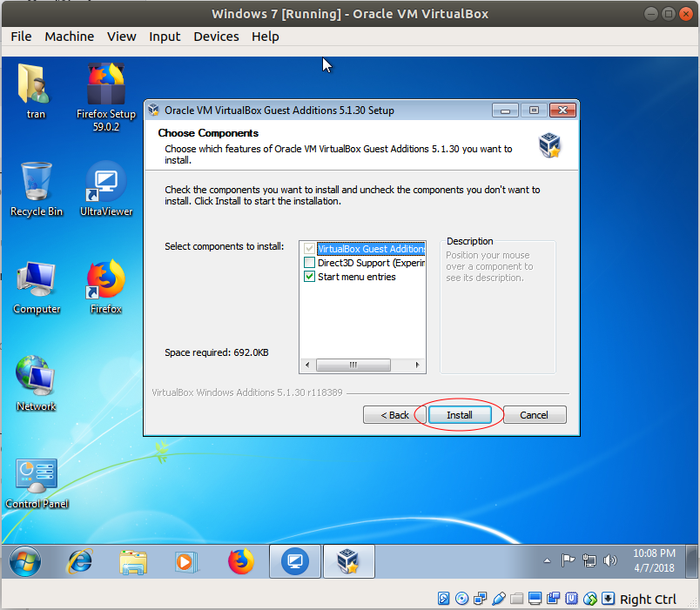Click the VirtualBox Guest Additions taskbar button
This screenshot has height=610, width=700.
348,561
